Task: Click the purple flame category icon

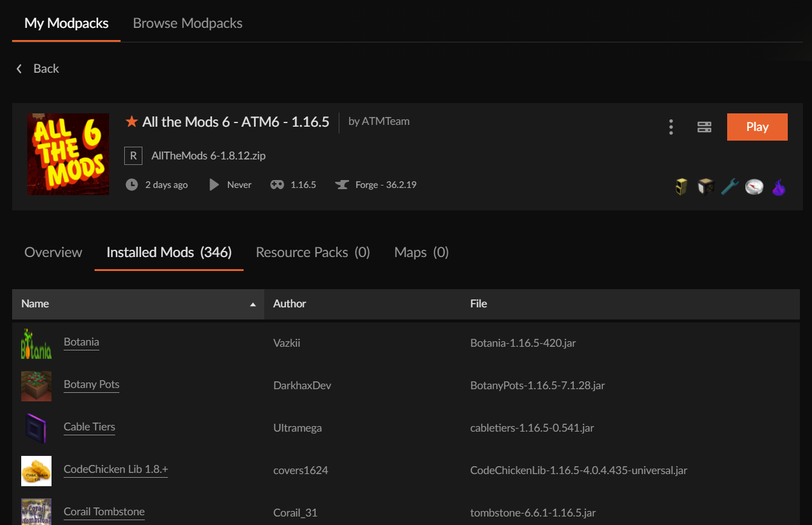Action: [x=779, y=187]
